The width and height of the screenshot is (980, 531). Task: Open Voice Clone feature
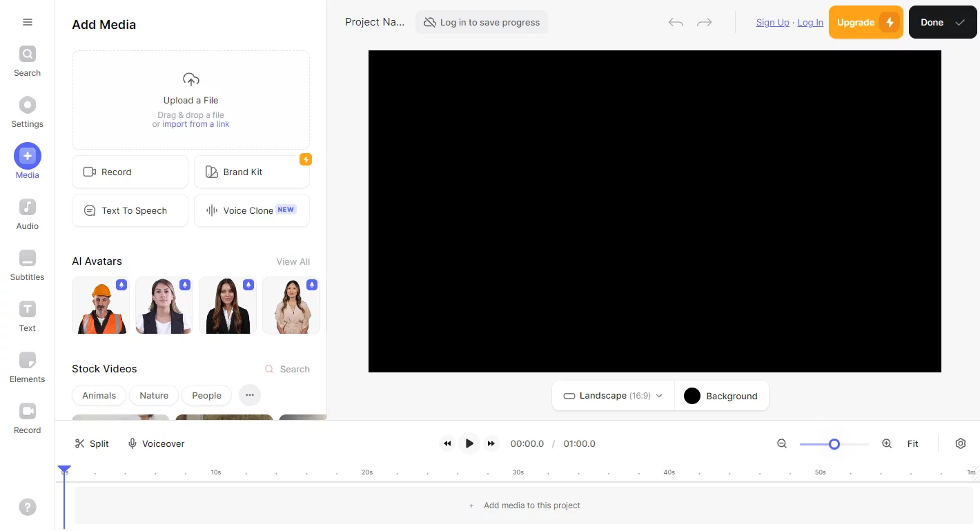(252, 210)
